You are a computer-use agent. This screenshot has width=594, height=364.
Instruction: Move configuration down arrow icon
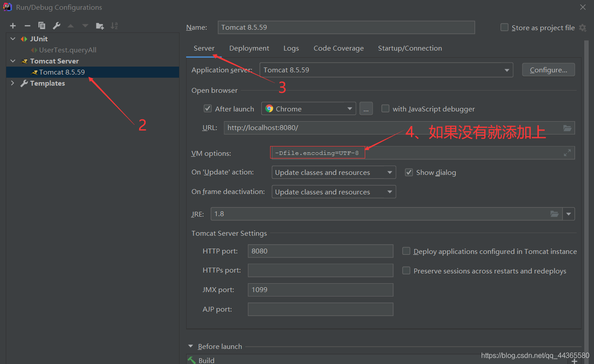click(85, 26)
